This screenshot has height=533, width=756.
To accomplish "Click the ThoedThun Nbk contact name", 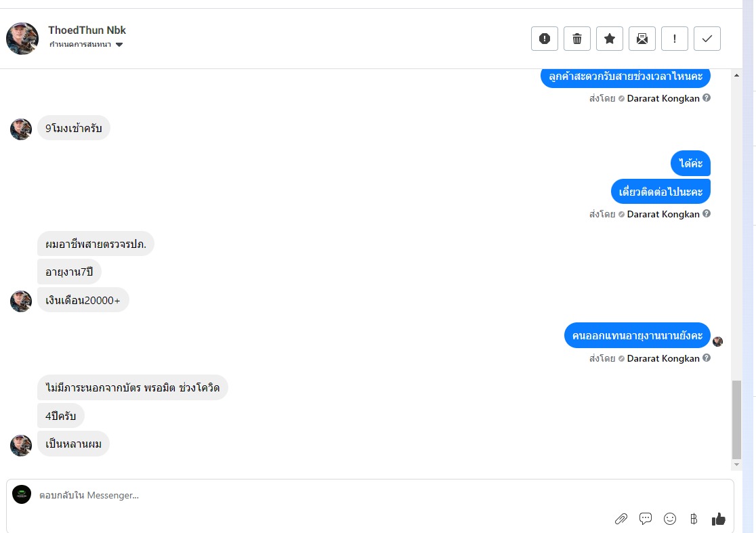I will pos(87,30).
